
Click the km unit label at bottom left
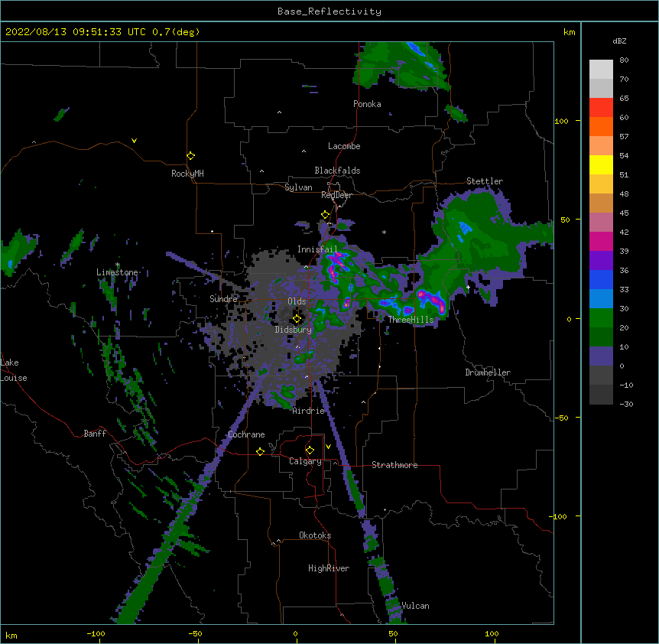pyautogui.click(x=11, y=635)
